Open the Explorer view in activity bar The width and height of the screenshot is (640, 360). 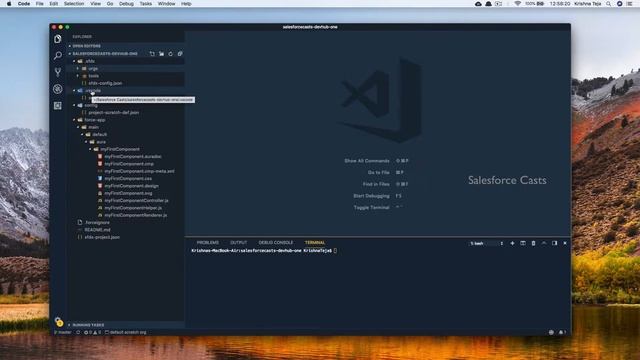58,39
